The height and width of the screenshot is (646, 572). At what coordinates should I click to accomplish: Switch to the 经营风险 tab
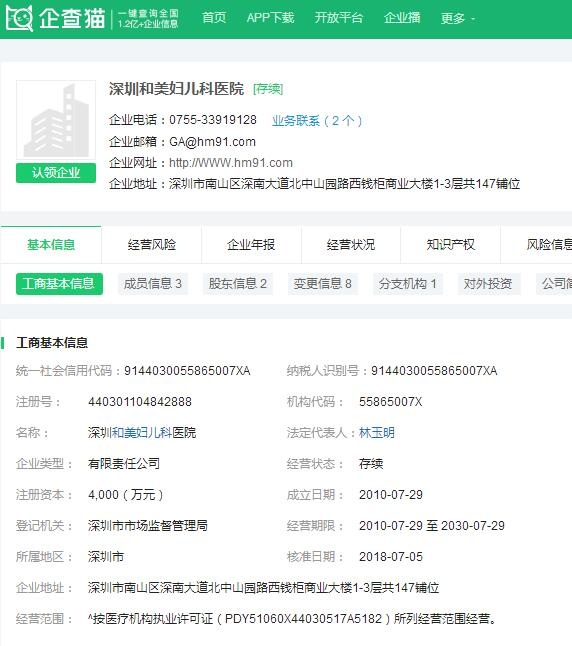(x=152, y=245)
